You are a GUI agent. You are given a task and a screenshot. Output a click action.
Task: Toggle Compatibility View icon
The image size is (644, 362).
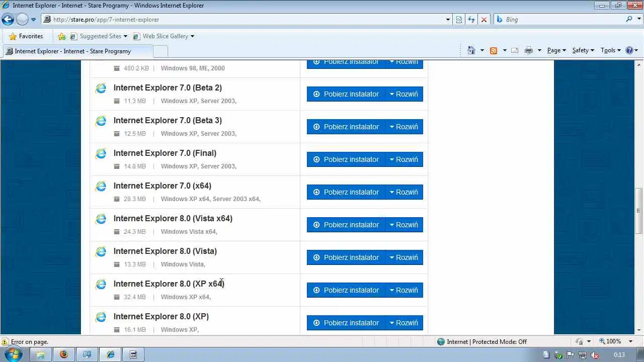(459, 20)
